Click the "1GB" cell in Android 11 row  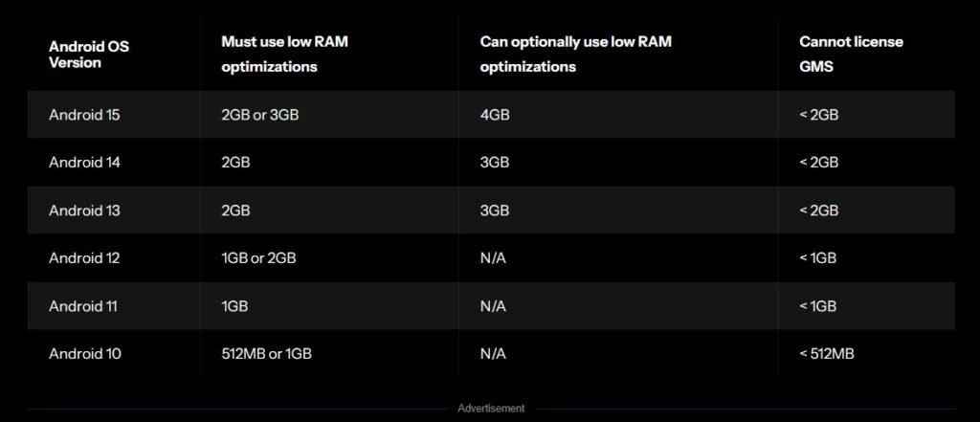[x=235, y=306]
